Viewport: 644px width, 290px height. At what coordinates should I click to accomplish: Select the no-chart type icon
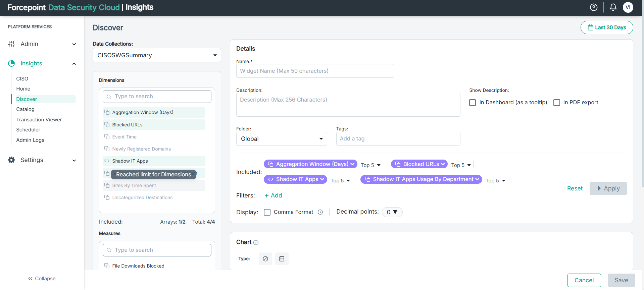(x=265, y=259)
